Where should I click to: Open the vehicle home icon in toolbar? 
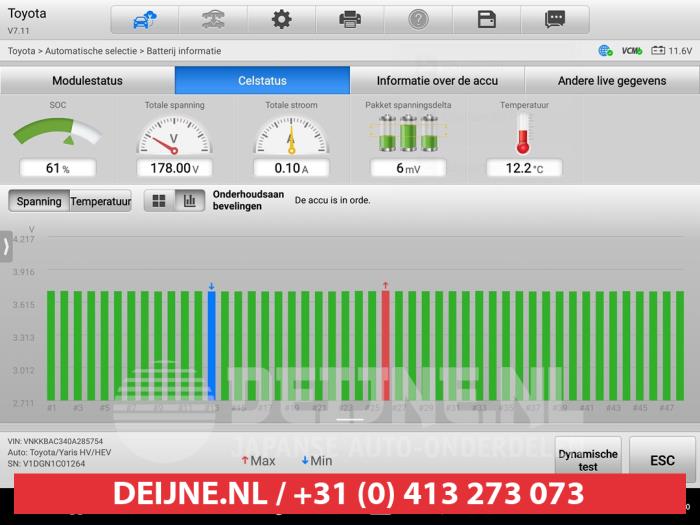pos(145,19)
